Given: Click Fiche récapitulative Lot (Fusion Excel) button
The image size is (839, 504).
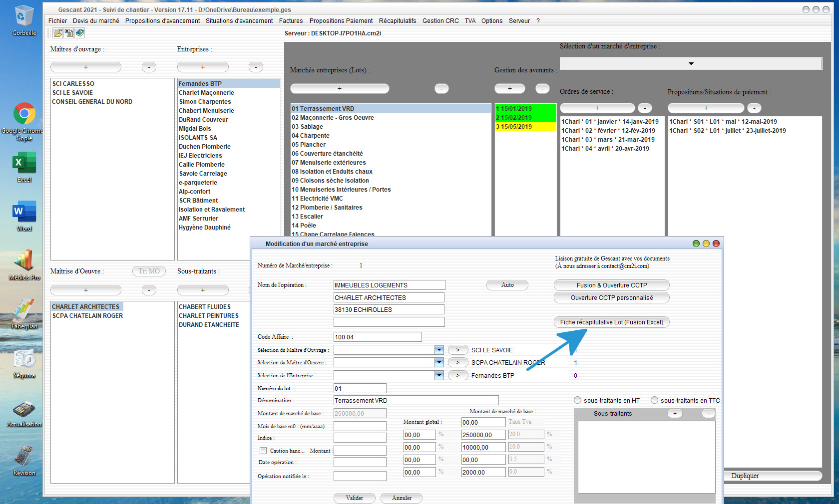Looking at the screenshot, I should (612, 322).
